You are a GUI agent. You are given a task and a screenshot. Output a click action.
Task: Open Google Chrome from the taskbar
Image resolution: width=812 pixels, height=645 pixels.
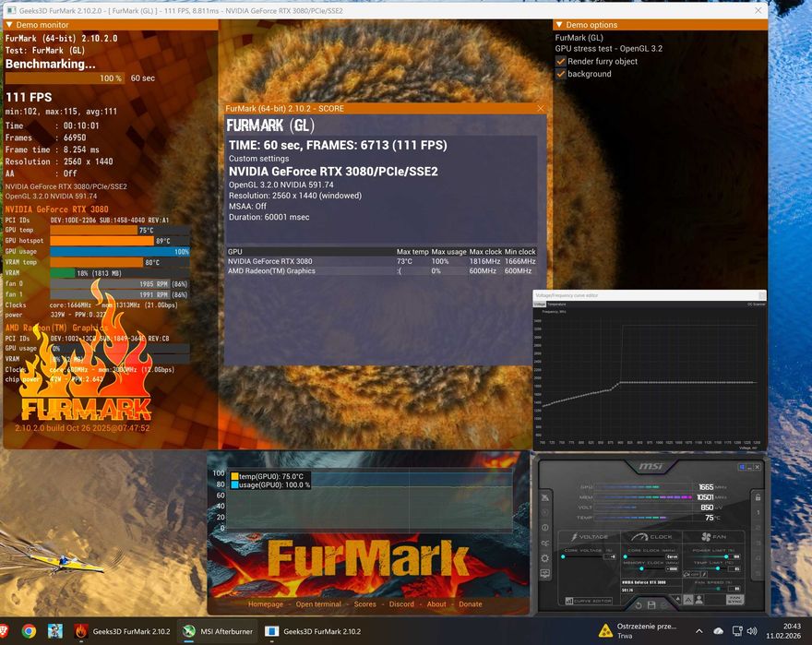tap(29, 631)
